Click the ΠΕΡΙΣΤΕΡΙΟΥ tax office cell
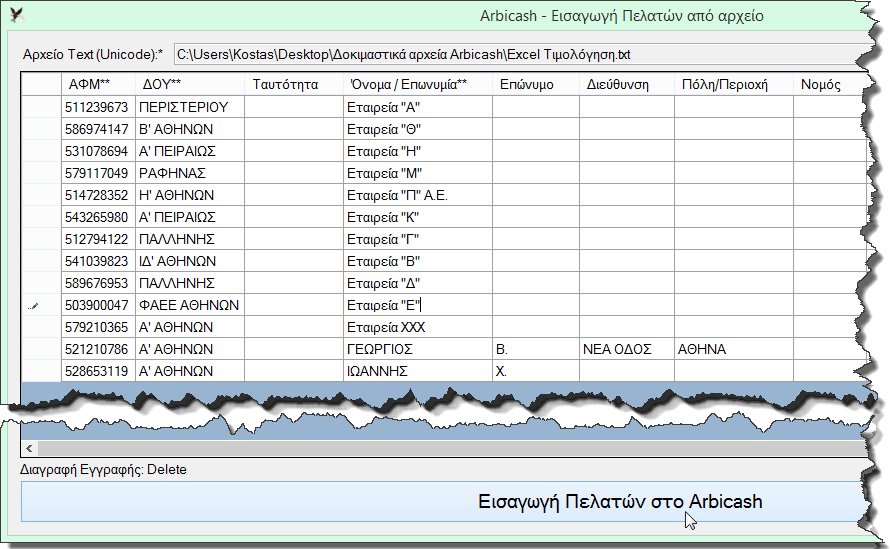 [190, 107]
